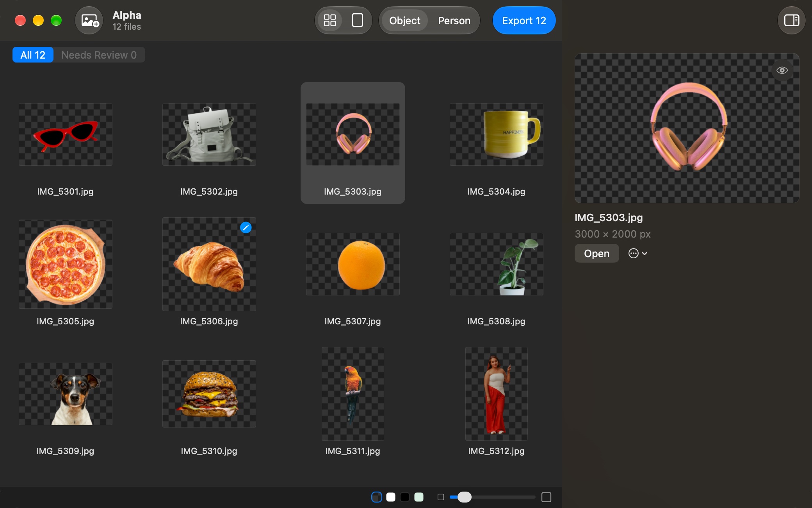Viewport: 812px width, 508px height.
Task: Open the more actions dropdown menu
Action: tap(638, 253)
